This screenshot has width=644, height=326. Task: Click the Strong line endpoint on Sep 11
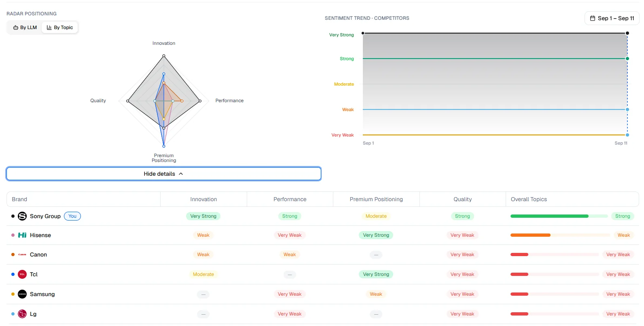tap(627, 59)
